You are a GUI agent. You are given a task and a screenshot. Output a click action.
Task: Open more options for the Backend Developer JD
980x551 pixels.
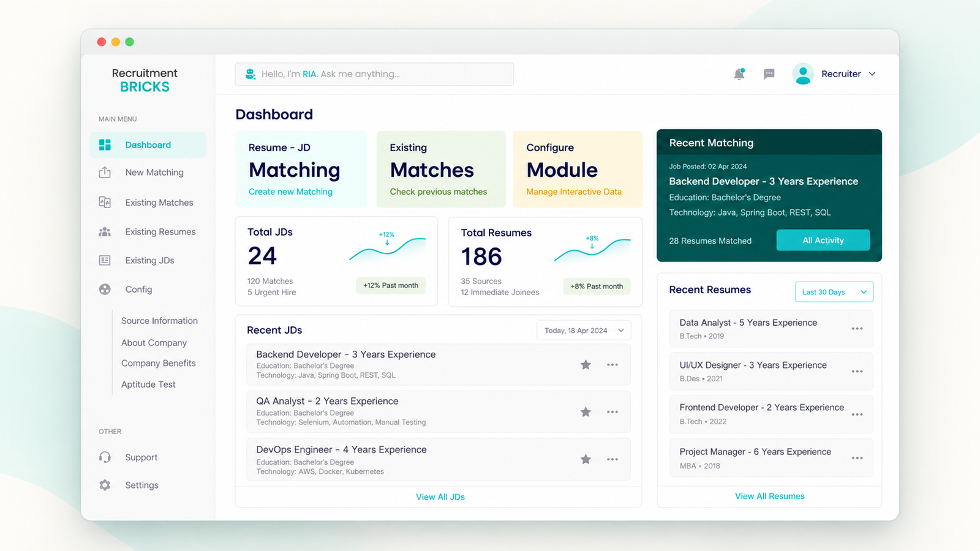[612, 365]
